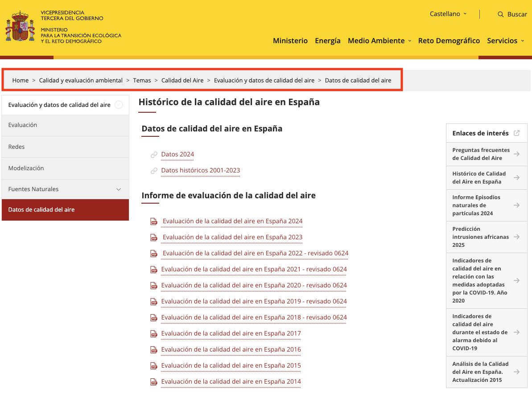Click the PDF icon for Evaluación 2016
The image size is (532, 393).
(154, 350)
